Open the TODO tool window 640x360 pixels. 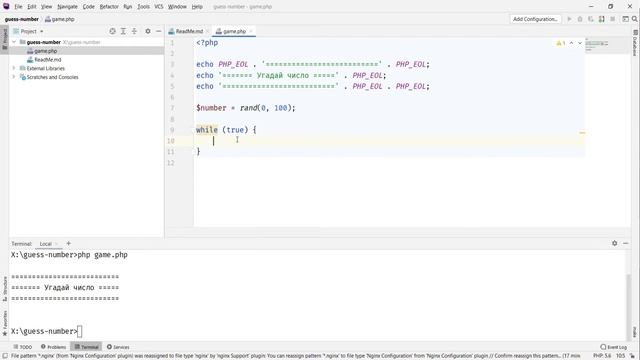(22, 347)
